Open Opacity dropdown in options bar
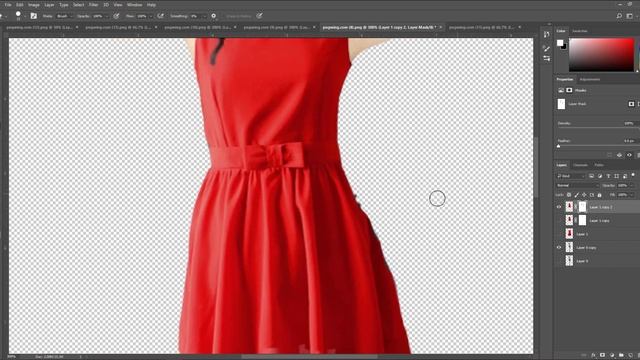The width and height of the screenshot is (640, 360). pyautogui.click(x=100, y=16)
